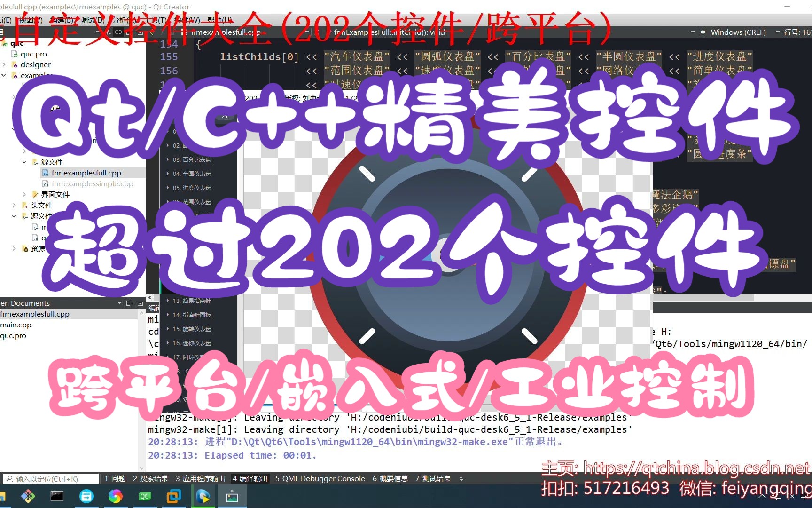The width and height of the screenshot is (812, 508).
Task: Switch to the photo viewer taskbar icon
Action: [232, 496]
